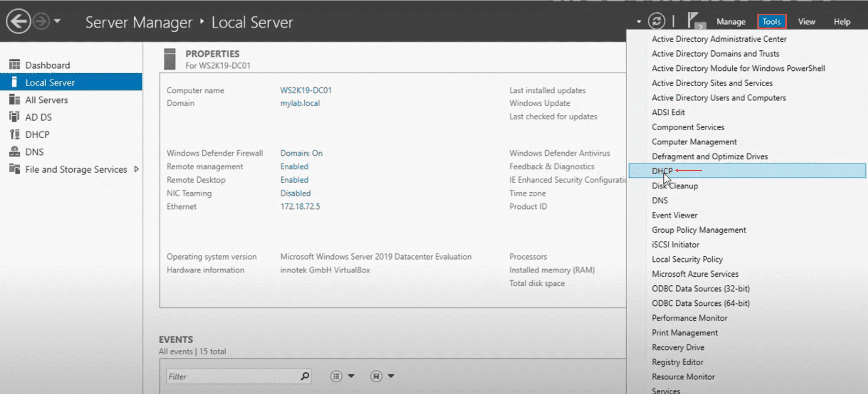Click the forward navigation arrow
This screenshot has width=868, height=394.
tap(41, 21)
